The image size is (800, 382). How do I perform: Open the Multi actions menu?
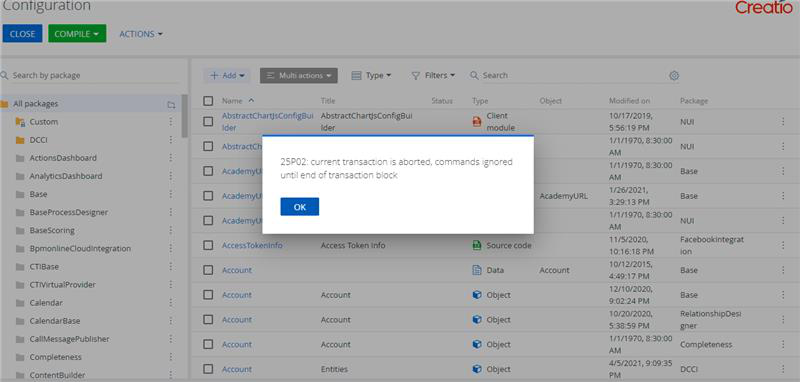pos(298,75)
